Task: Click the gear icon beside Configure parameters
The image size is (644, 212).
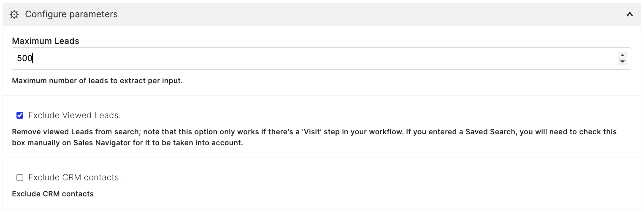Action: coord(14,15)
